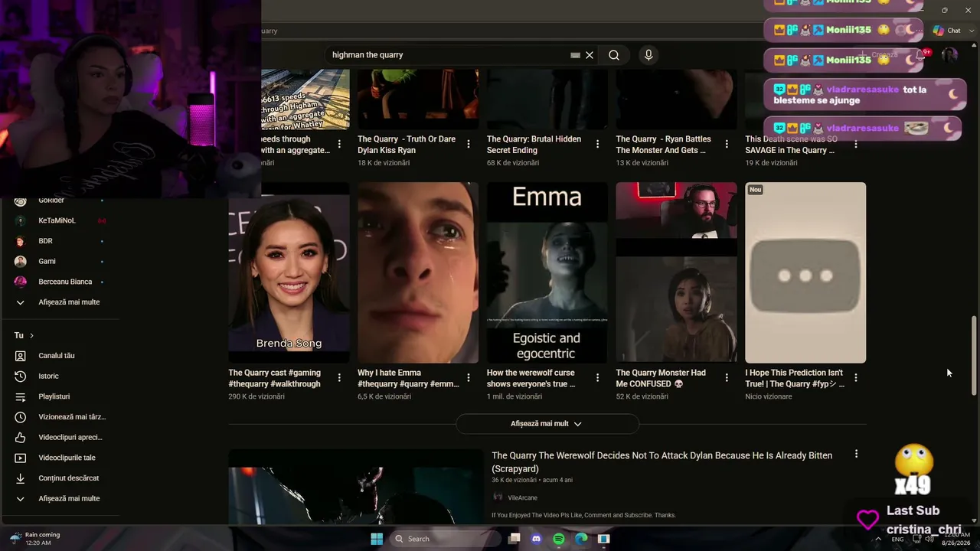Open 'The Quarry - Ryan Battles The Monster' title

tap(664, 145)
